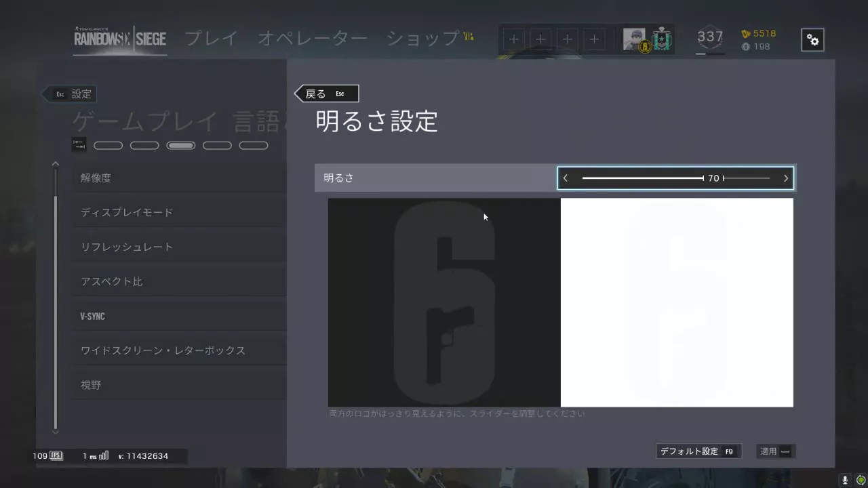Screen dimensions: 868x488
Task: Open the settings gear icon
Action: coord(812,40)
